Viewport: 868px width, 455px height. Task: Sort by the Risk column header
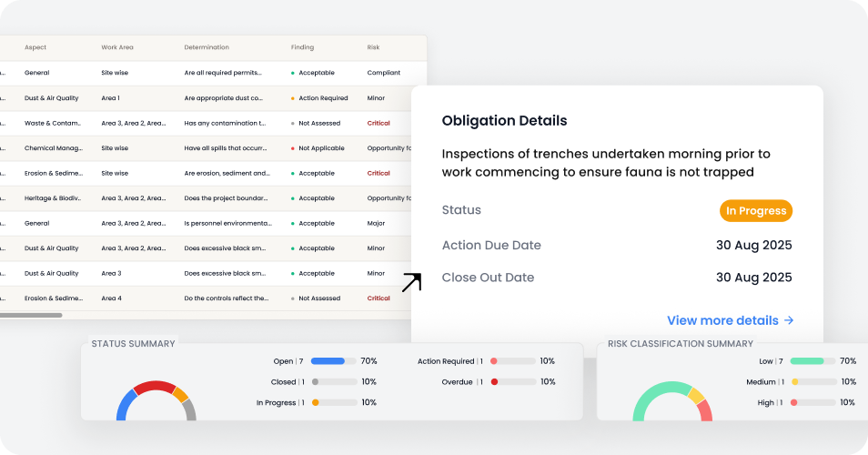point(373,47)
